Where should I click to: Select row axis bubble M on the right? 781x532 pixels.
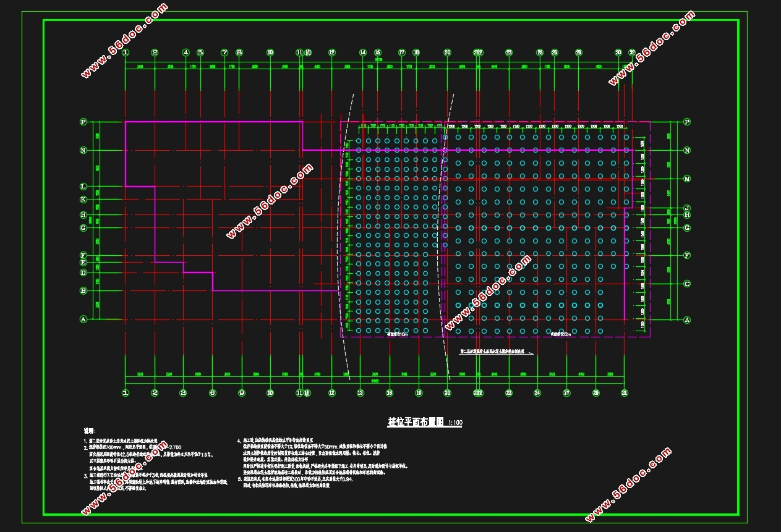[x=687, y=179]
